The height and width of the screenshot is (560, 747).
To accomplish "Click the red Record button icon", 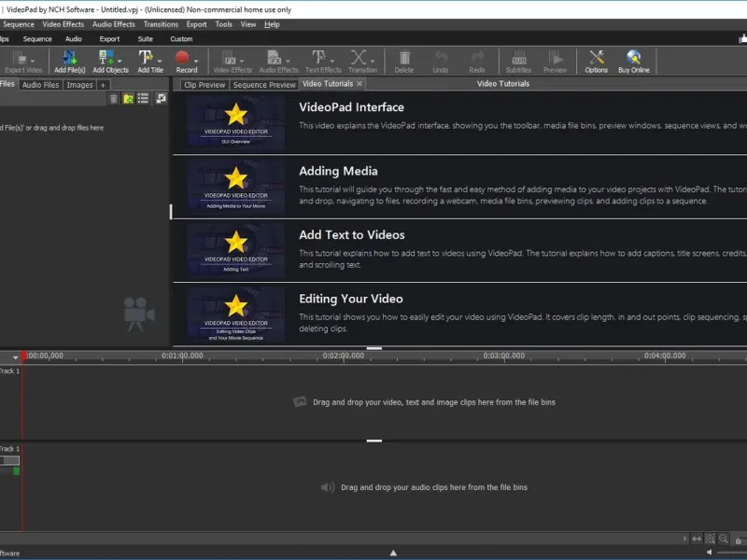I will (x=182, y=58).
